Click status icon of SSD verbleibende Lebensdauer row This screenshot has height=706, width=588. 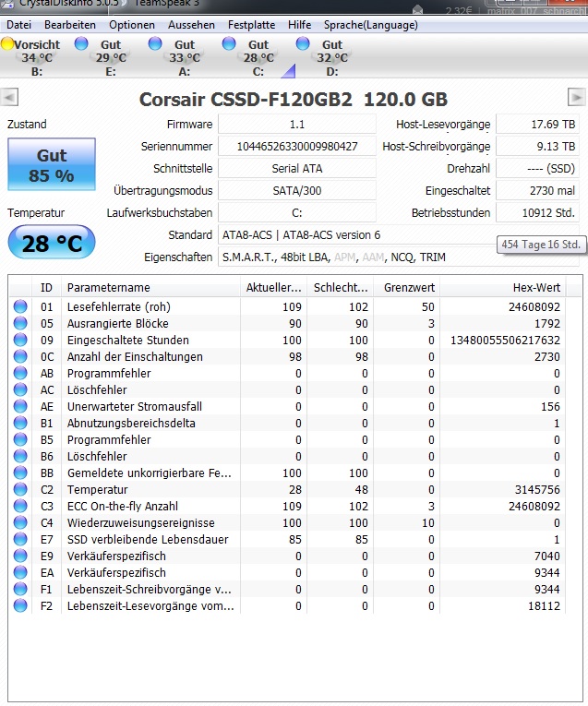tap(20, 539)
